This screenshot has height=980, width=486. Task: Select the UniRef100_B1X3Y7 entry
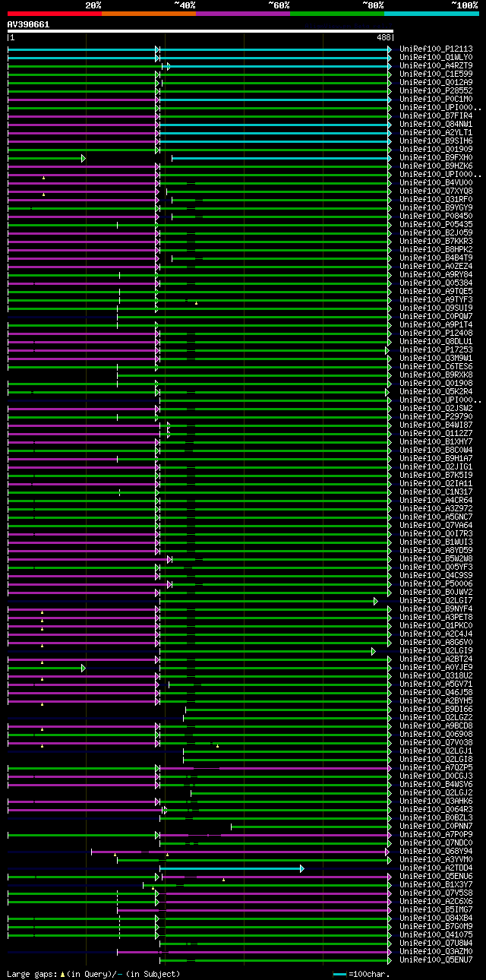coord(436,884)
